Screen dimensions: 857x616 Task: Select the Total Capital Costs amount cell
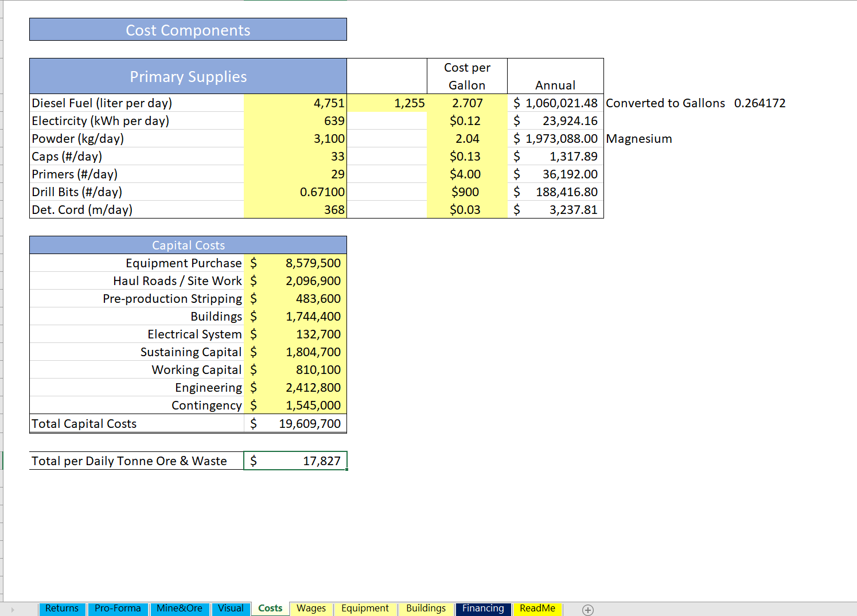tap(295, 423)
